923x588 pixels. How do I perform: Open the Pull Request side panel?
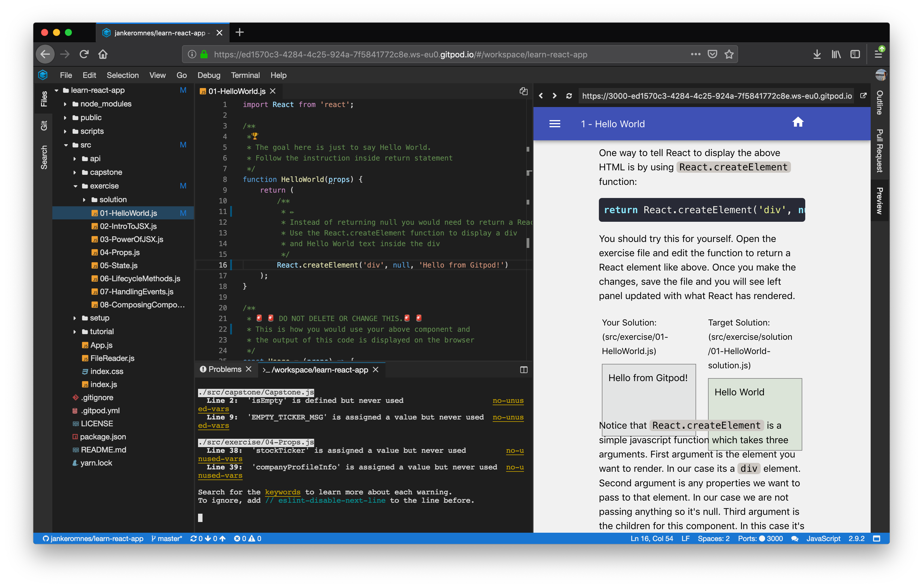point(880,151)
